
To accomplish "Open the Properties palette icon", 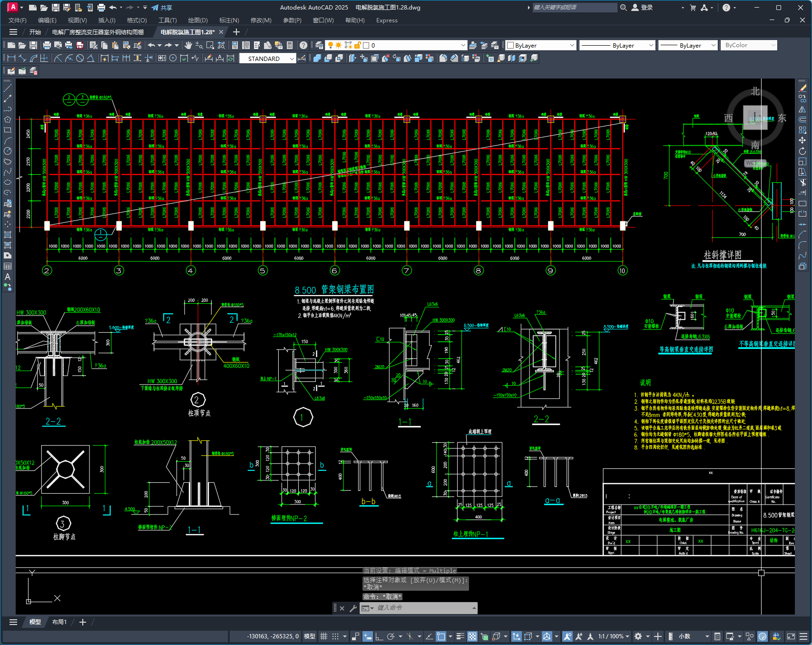I will click(x=235, y=45).
